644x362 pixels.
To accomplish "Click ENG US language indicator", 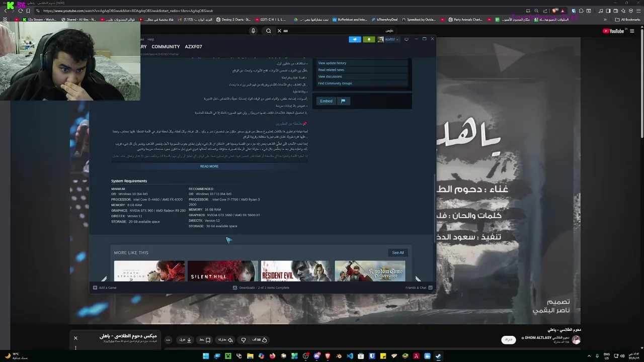I will click(606, 356).
